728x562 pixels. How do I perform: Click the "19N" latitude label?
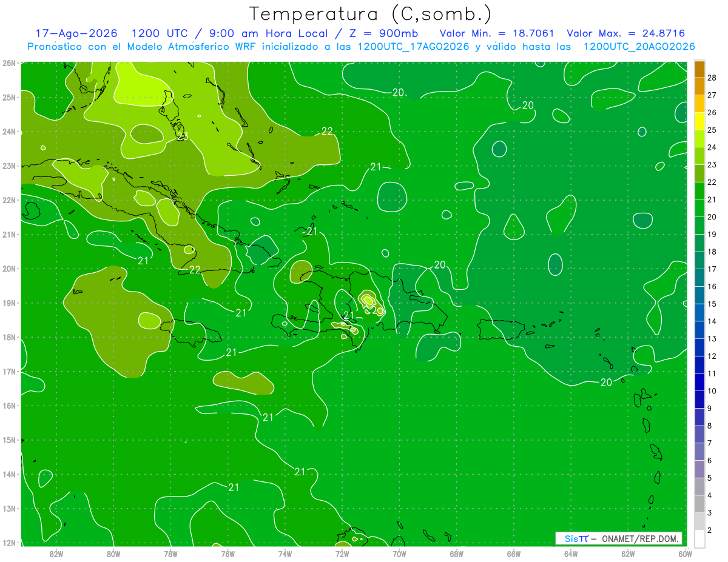[8, 303]
